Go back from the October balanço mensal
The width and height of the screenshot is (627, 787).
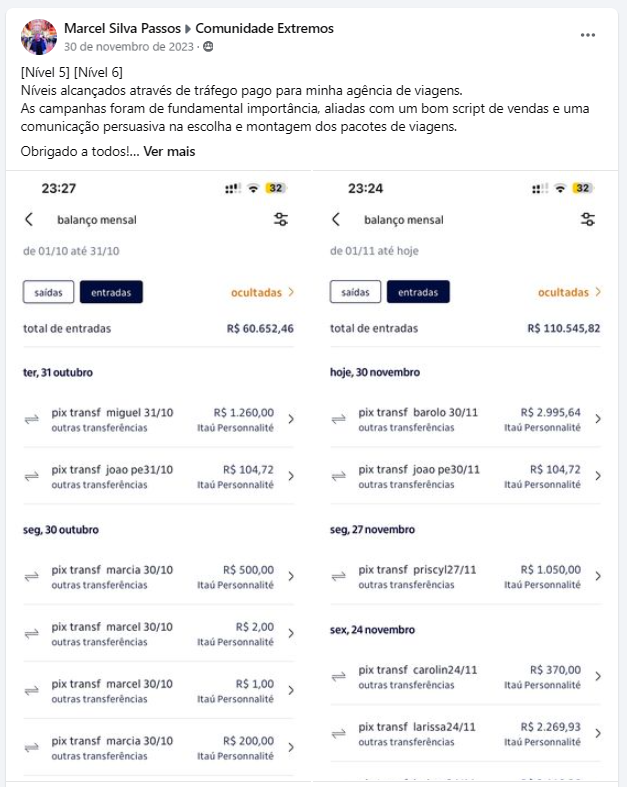click(x=29, y=219)
